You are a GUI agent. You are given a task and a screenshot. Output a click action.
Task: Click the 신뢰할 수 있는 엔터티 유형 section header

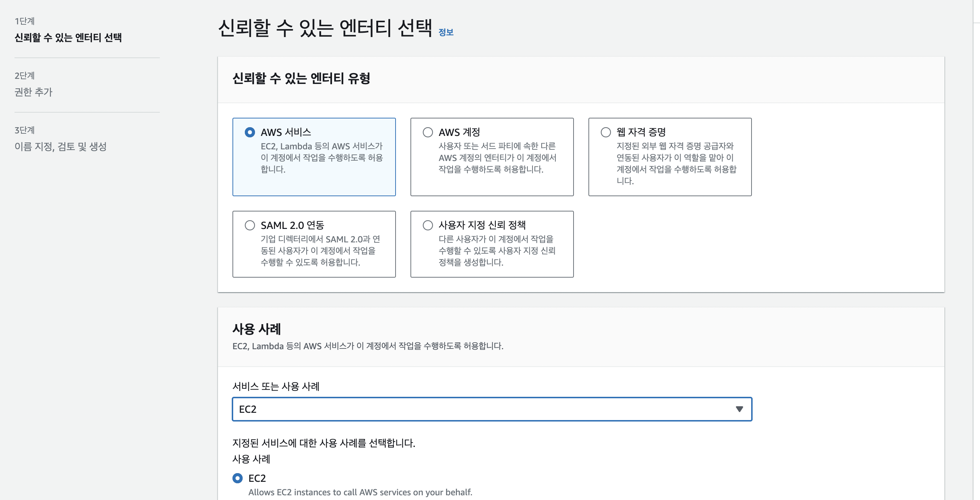pyautogui.click(x=301, y=78)
